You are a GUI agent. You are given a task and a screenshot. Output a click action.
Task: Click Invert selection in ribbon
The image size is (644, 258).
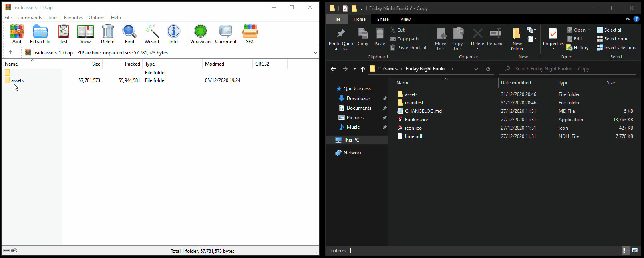[x=616, y=48]
